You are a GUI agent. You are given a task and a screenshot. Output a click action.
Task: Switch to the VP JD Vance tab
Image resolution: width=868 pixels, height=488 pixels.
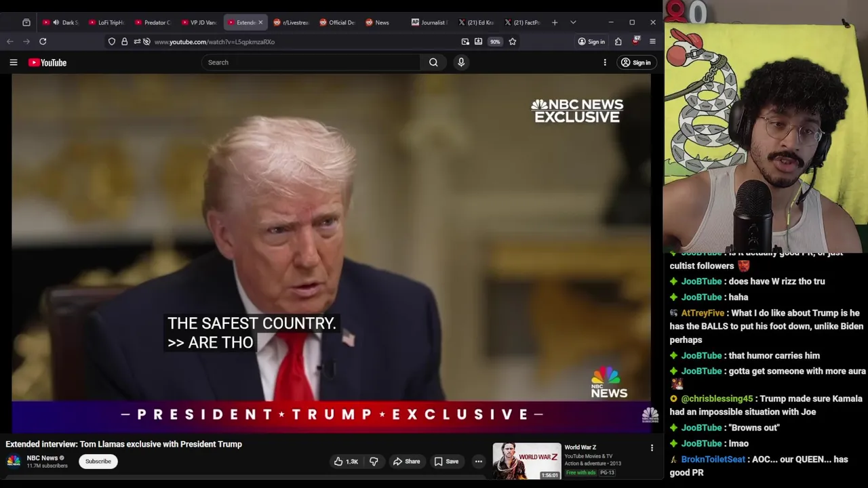(198, 22)
